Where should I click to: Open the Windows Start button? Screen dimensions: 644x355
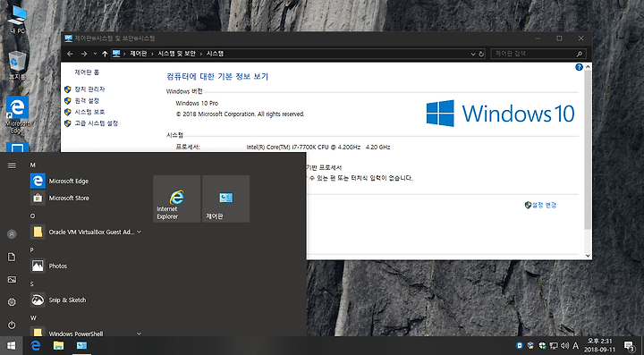coord(11,345)
